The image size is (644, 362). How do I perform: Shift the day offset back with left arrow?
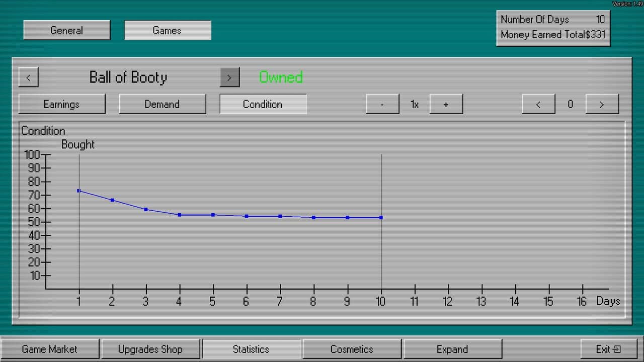click(538, 104)
